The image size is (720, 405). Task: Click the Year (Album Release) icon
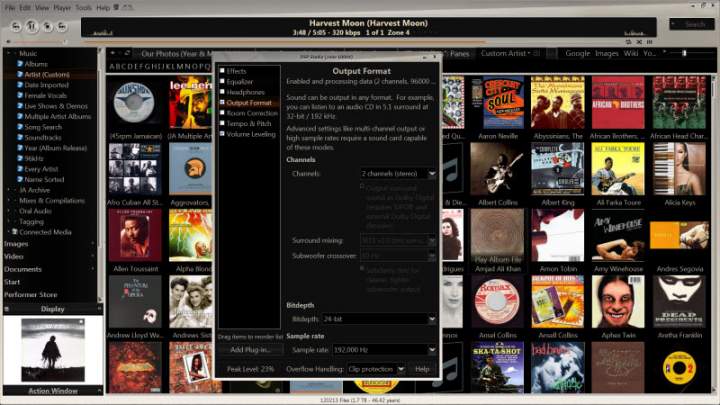[x=20, y=148]
